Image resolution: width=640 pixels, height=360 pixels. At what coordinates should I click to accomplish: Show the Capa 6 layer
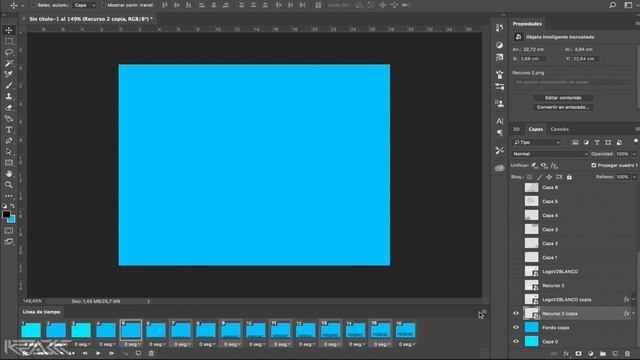coord(516,187)
